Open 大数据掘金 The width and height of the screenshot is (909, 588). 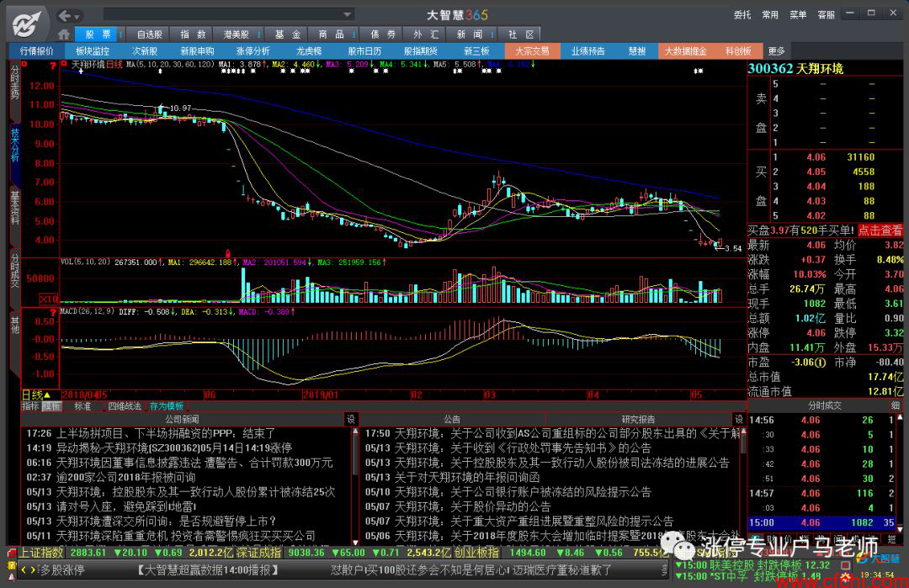point(685,51)
